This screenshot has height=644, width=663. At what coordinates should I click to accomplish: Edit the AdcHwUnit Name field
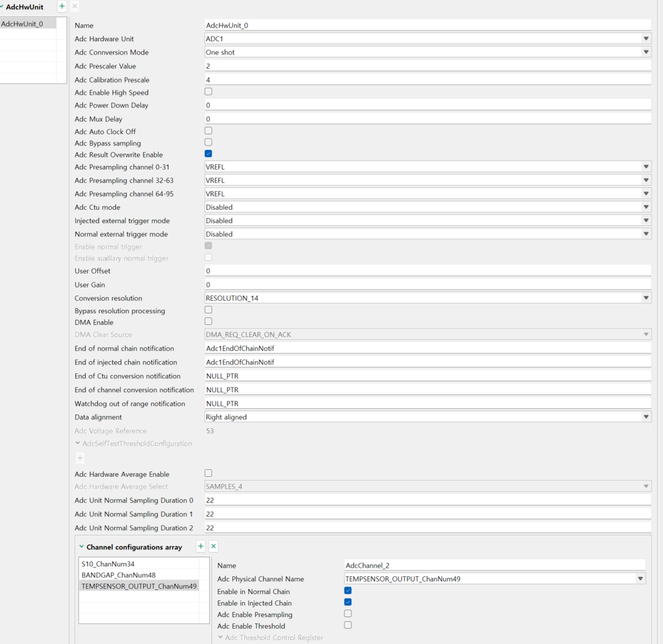point(428,25)
